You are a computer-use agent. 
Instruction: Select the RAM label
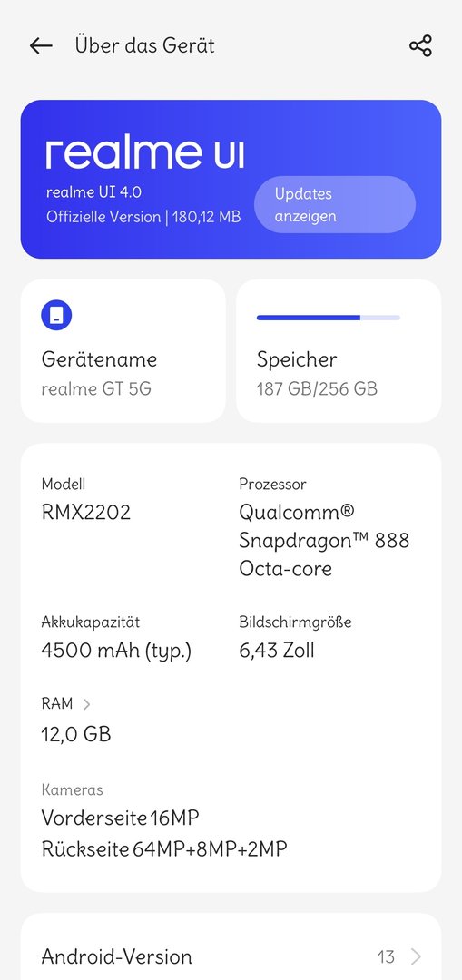coord(57,704)
